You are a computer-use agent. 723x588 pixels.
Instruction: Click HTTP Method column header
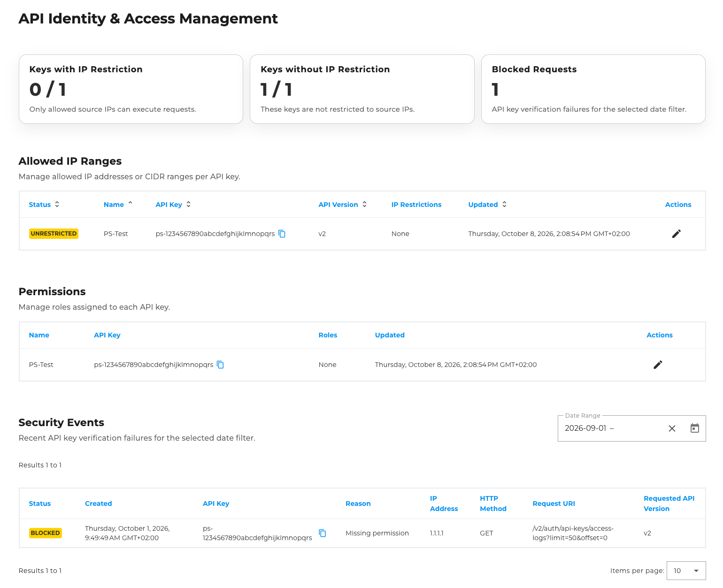[493, 504]
